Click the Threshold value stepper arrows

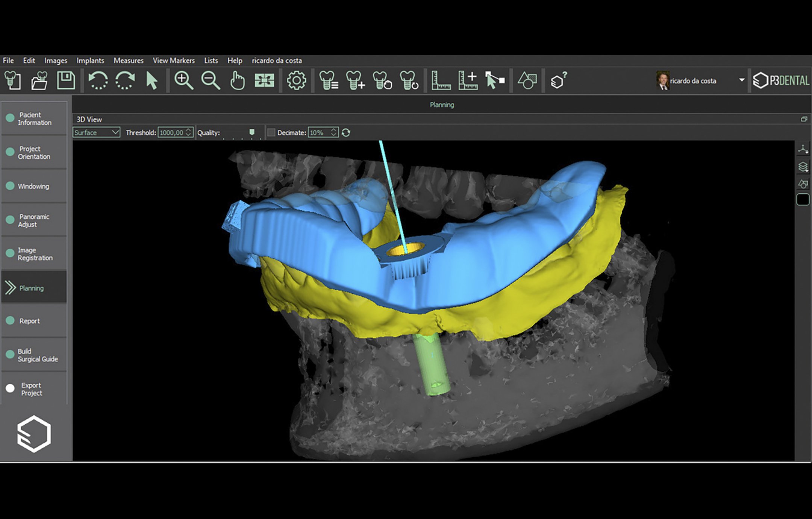(189, 132)
